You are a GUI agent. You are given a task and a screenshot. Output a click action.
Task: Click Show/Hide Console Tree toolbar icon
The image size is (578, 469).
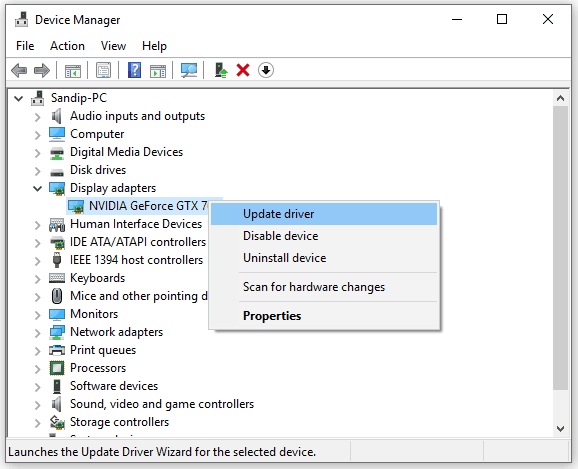point(73,70)
